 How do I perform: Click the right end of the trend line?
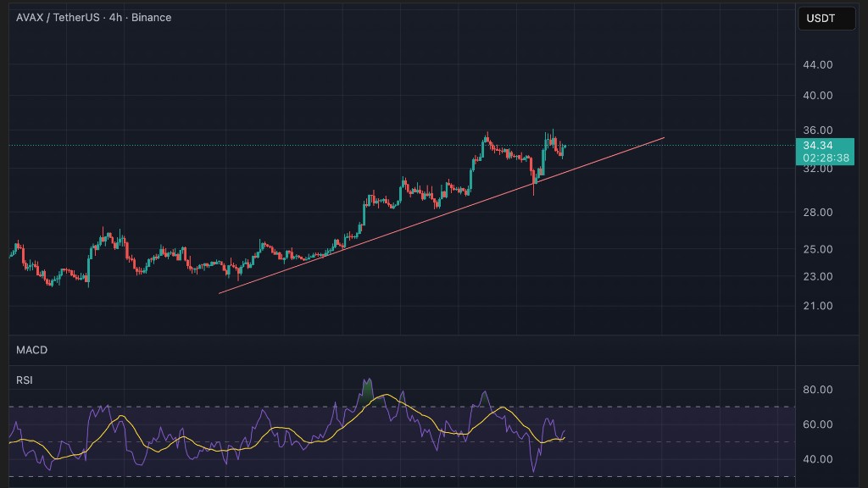coord(663,137)
